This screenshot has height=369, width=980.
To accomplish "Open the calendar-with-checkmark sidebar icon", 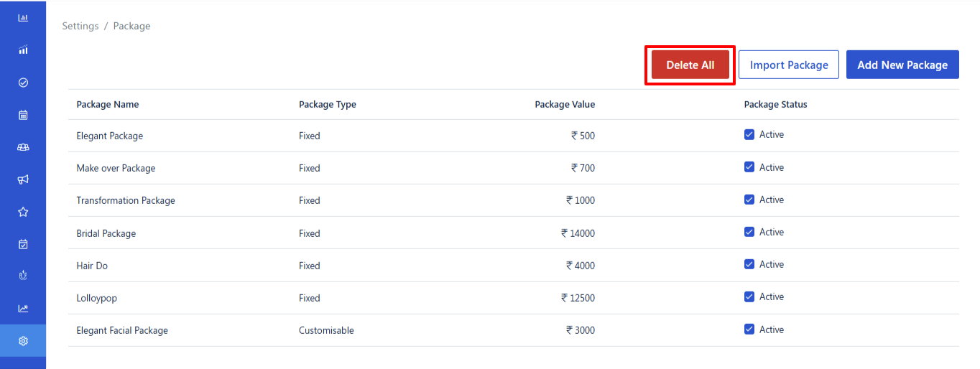I will point(23,244).
